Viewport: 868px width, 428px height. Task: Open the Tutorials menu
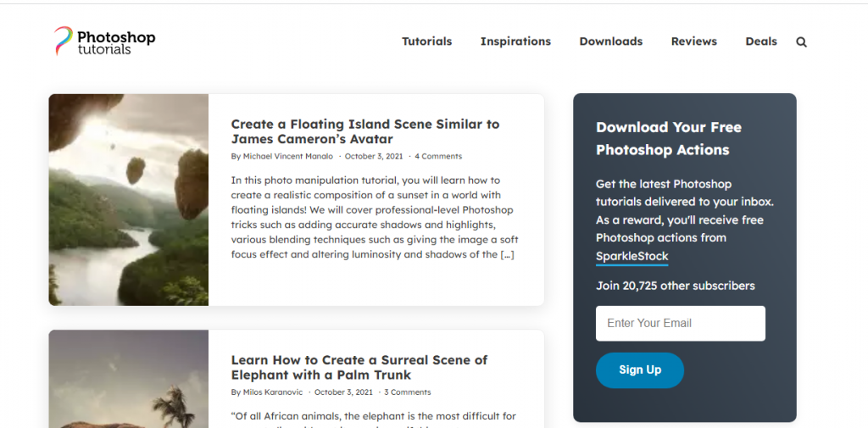(426, 42)
